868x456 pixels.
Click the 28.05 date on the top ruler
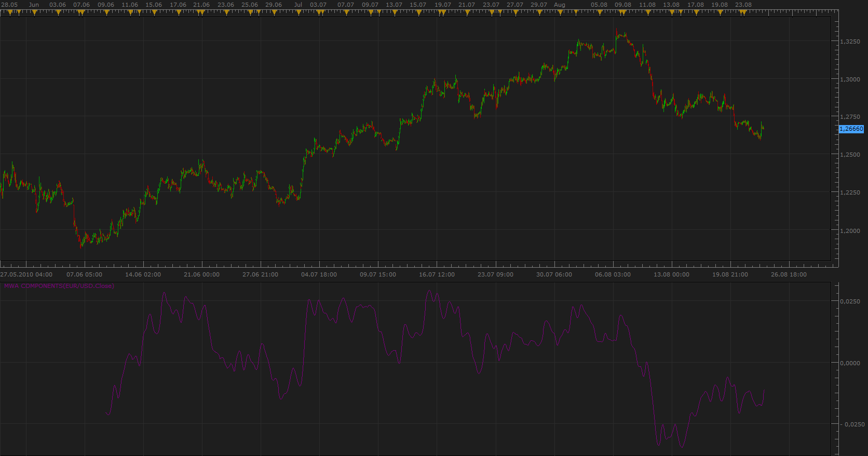[x=9, y=5]
